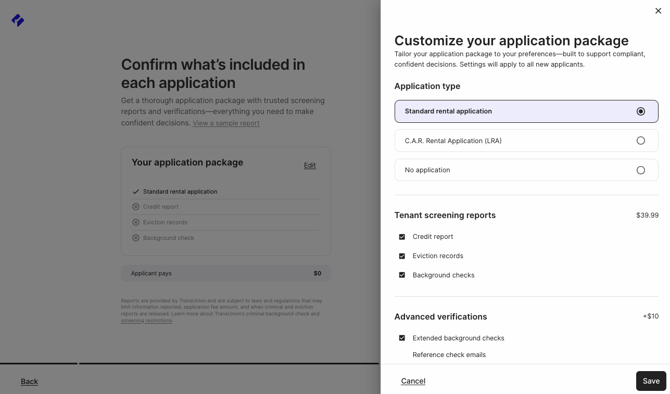Click the Cancel link
Viewport: 670px width, 394px height.
coord(413,381)
